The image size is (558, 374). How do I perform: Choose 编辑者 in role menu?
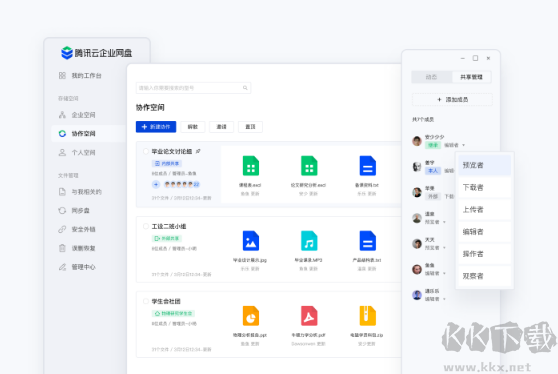point(484,232)
